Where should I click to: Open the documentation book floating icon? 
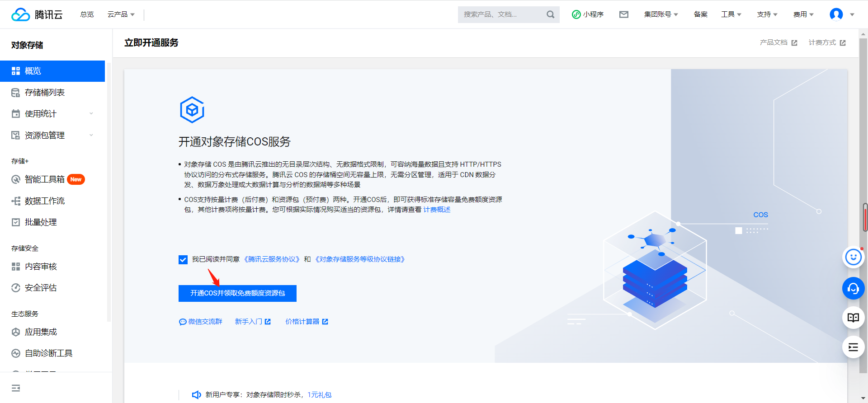coord(854,318)
